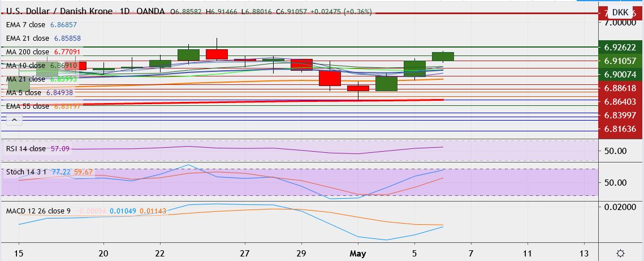Change the 1D interval label

[x=126, y=12]
